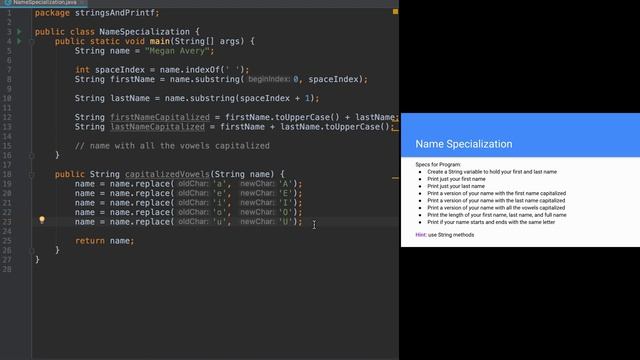The image size is (640, 360).
Task: Place cursor after the 'U' replace statement
Action: (x=303, y=222)
